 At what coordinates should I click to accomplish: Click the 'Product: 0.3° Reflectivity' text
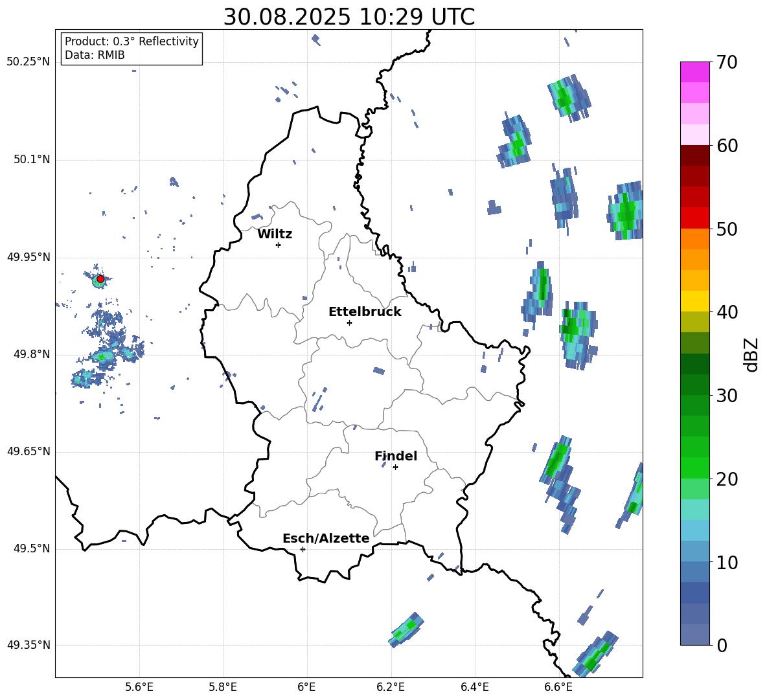132,41
